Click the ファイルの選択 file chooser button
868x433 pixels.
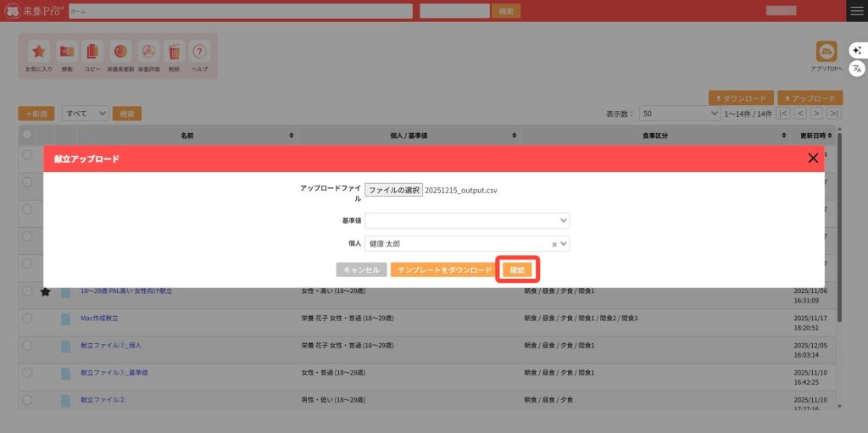(x=393, y=191)
